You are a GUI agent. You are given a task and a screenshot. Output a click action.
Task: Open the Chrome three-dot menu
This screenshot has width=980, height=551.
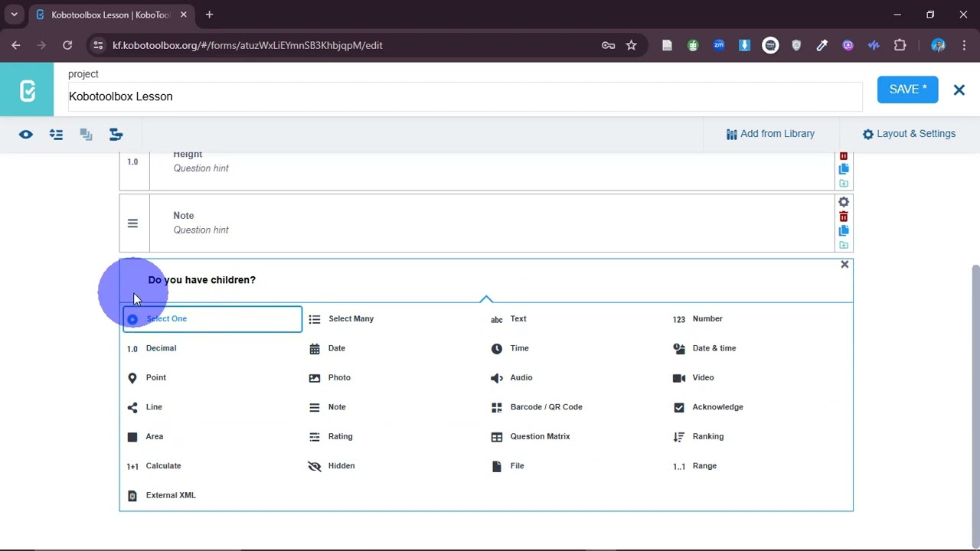pos(964,45)
